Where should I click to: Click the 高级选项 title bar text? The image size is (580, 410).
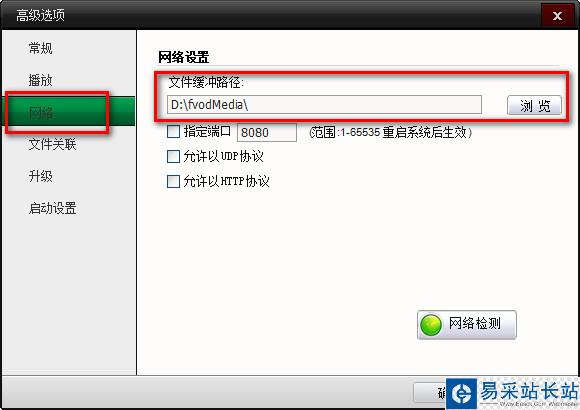40,16
